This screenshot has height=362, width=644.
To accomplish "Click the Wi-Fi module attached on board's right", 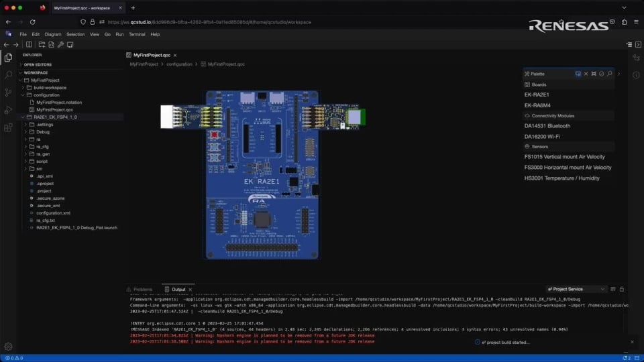I will tap(333, 117).
